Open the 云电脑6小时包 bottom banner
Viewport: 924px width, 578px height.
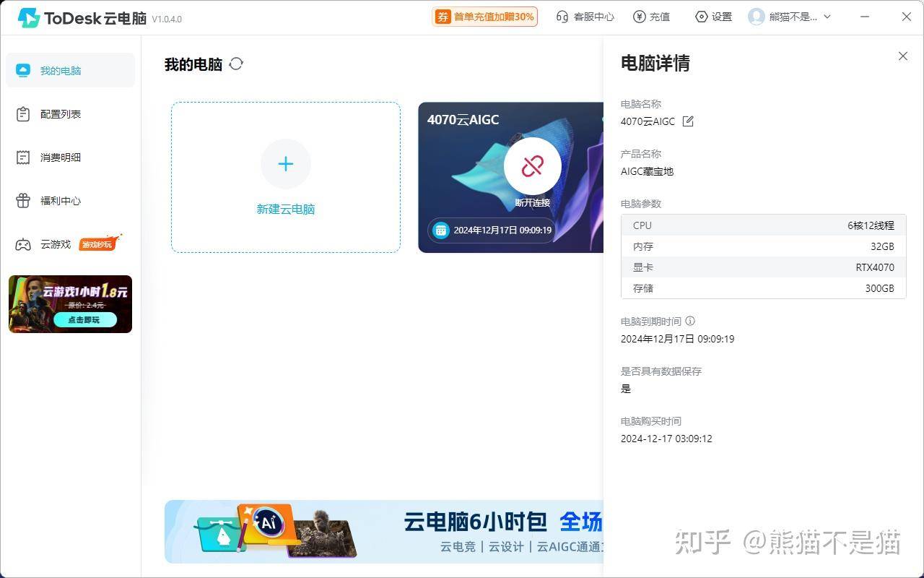[x=384, y=532]
